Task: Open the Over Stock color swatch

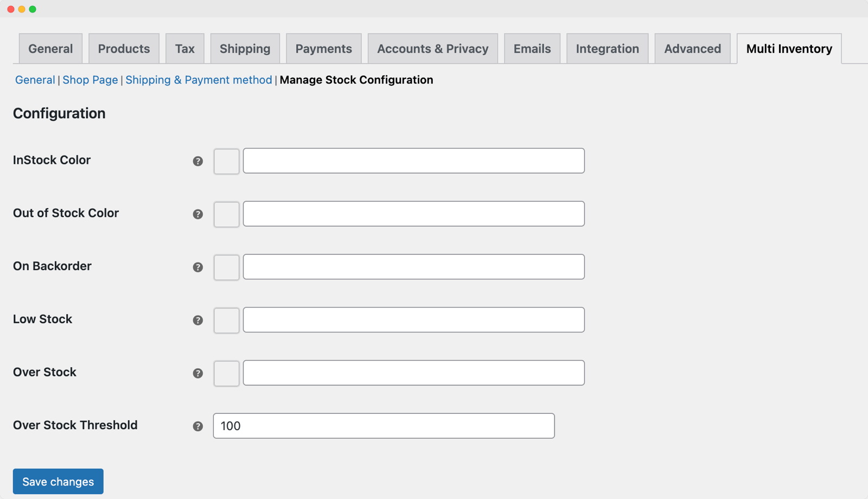Action: tap(226, 373)
